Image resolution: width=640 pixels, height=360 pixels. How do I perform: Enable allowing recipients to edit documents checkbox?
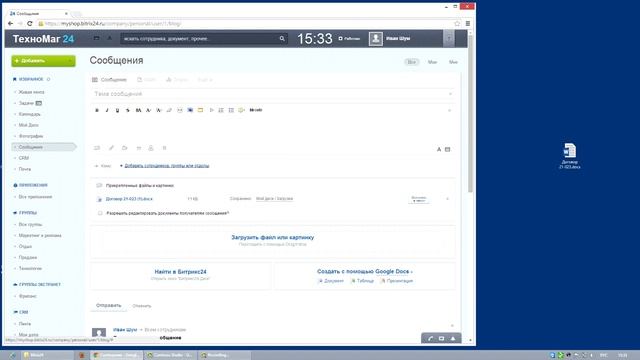(x=100, y=213)
